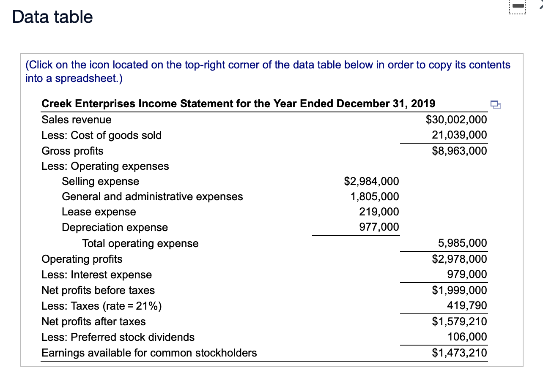This screenshot has width=543, height=392.
Task: Select the Data table heading
Action: 52,17
